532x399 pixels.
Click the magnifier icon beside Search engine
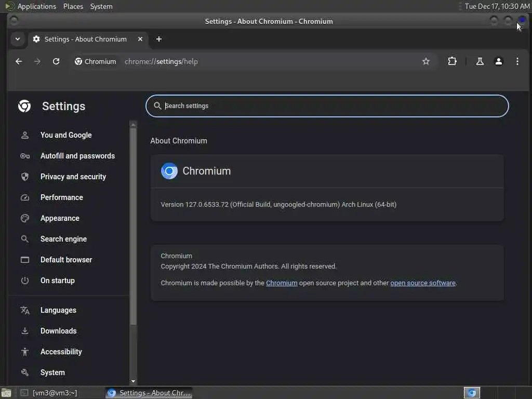click(25, 239)
